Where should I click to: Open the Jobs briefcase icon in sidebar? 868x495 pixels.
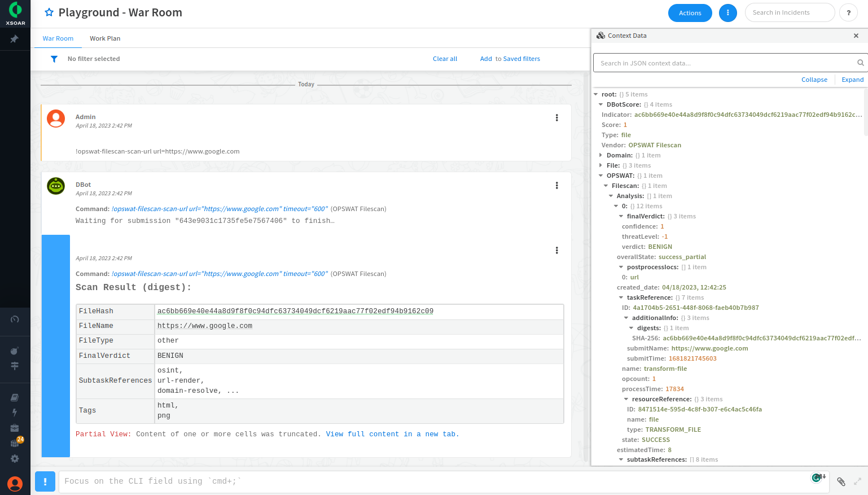coord(15,428)
